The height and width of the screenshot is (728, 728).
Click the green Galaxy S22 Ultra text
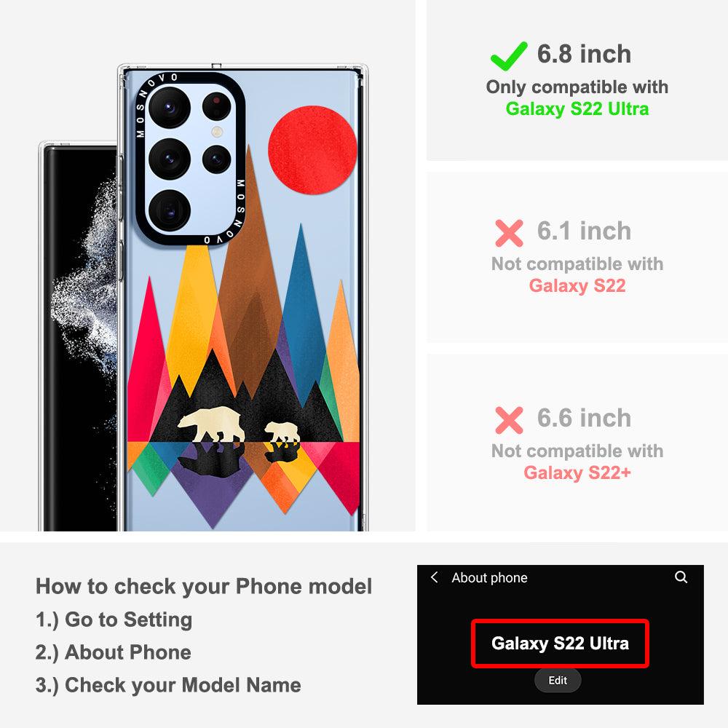coord(577,109)
